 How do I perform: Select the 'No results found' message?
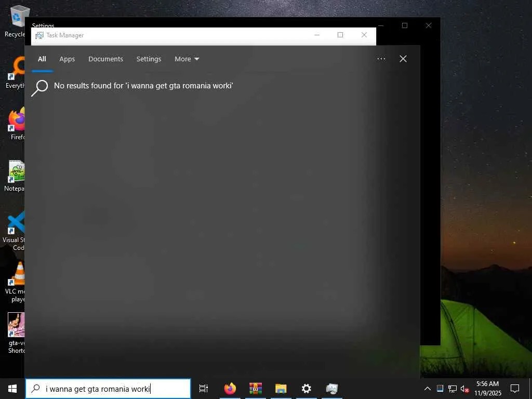pyautogui.click(x=143, y=86)
